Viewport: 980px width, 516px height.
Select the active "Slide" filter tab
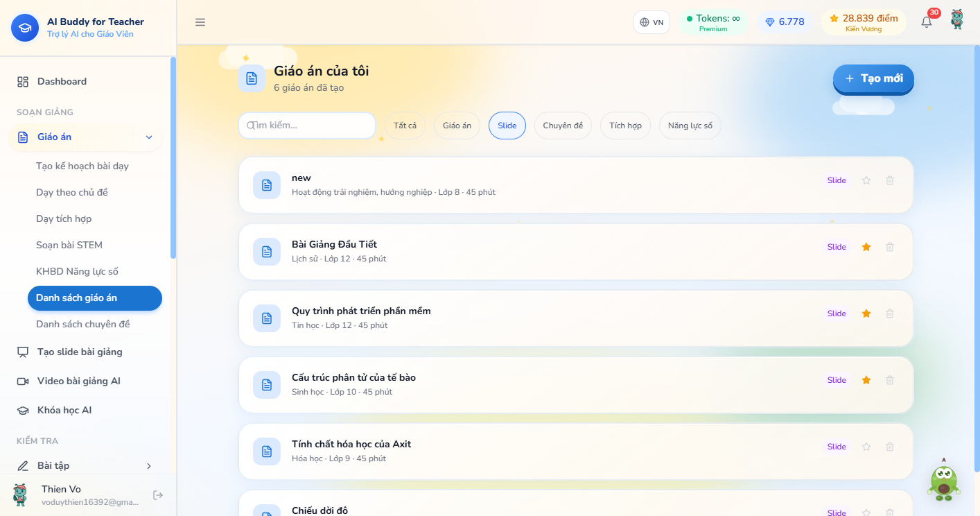coord(507,126)
